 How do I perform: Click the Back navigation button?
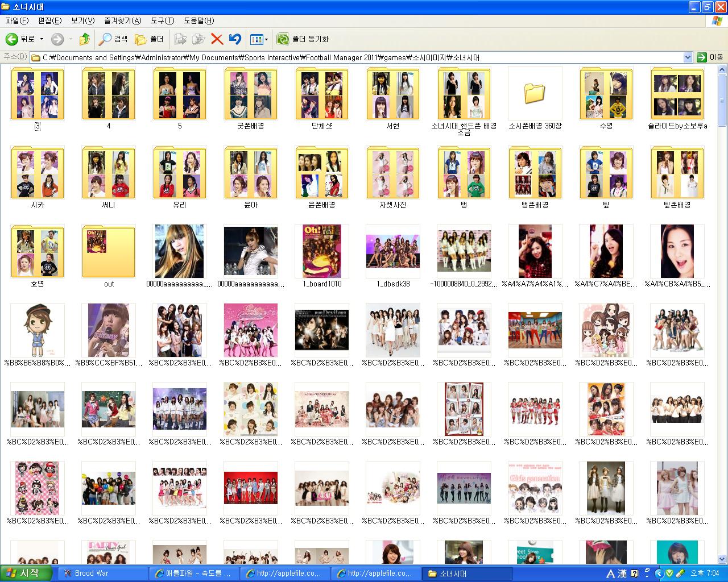(20, 39)
